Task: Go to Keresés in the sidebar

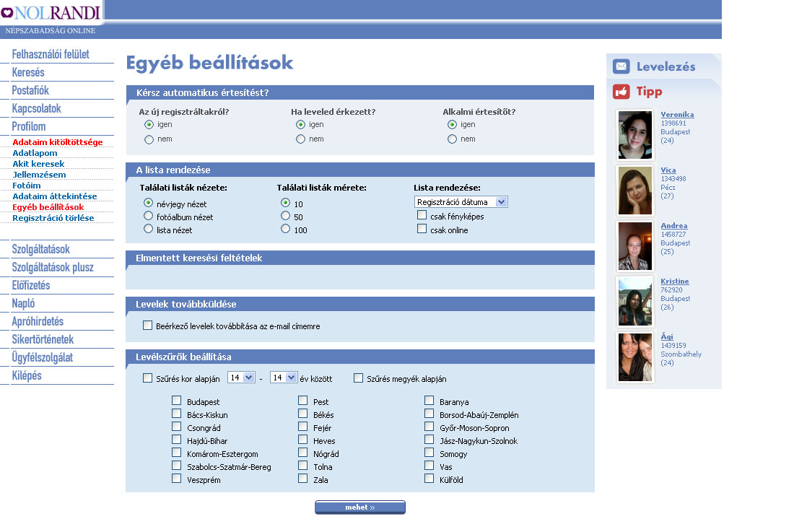Action: (28, 72)
